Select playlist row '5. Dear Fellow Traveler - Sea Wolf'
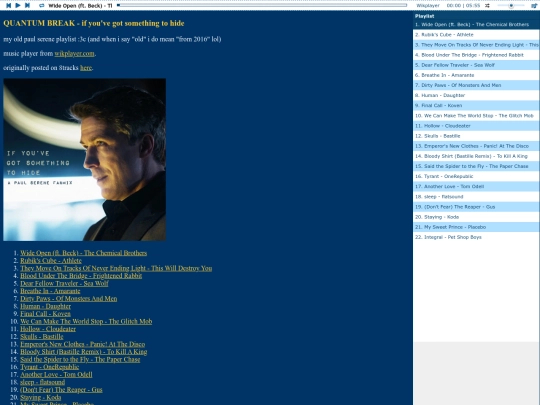Screen dimensions: 540x405 (x=476, y=65)
